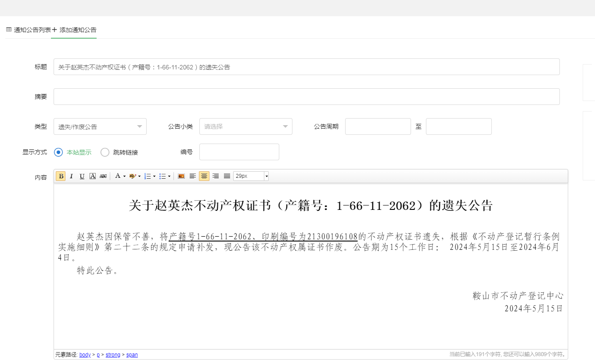The height and width of the screenshot is (364, 595).
Task: Insert an image using picture icon
Action: pyautogui.click(x=181, y=176)
